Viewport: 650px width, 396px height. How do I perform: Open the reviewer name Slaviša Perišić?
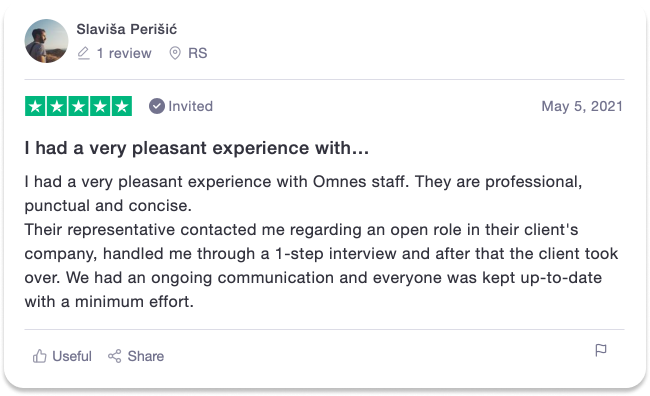(x=126, y=29)
